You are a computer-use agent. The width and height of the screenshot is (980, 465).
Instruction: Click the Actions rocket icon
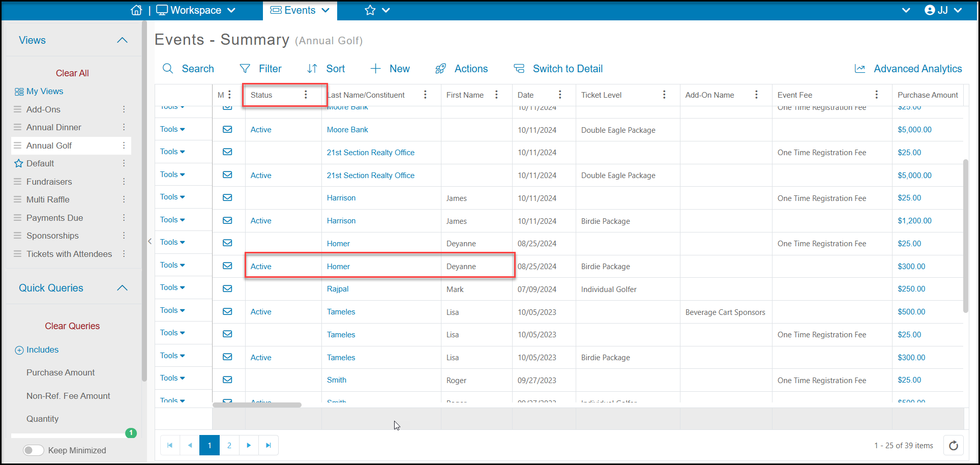[440, 69]
